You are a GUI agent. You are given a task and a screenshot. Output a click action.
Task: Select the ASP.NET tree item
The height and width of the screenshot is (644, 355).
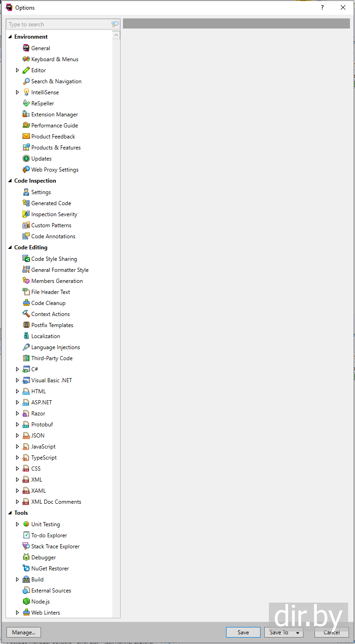point(42,402)
